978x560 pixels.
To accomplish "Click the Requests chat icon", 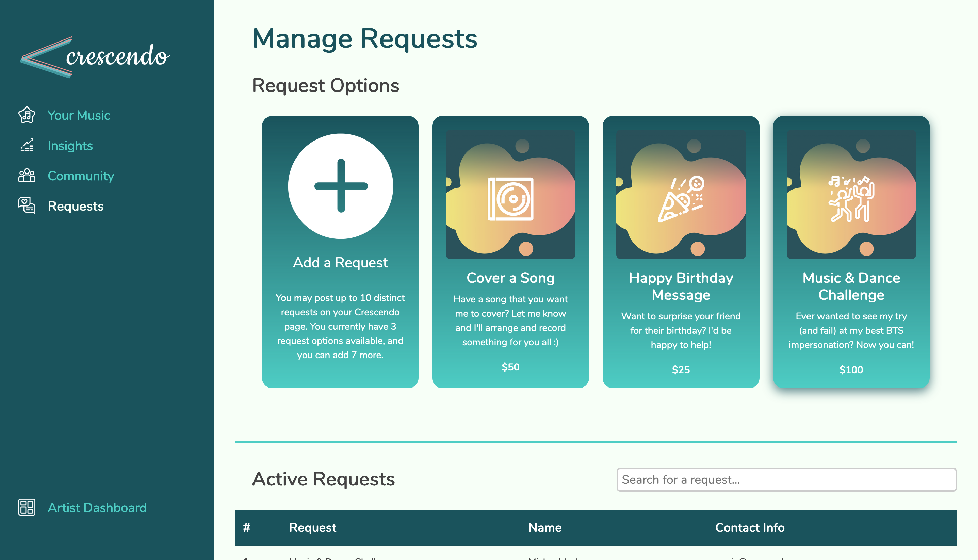I will click(27, 206).
